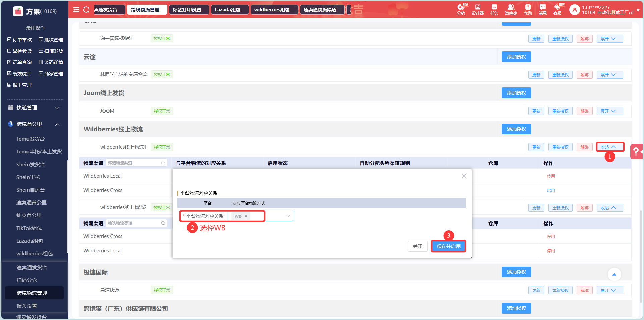Open the 客服 customer service icon

click(x=557, y=9)
